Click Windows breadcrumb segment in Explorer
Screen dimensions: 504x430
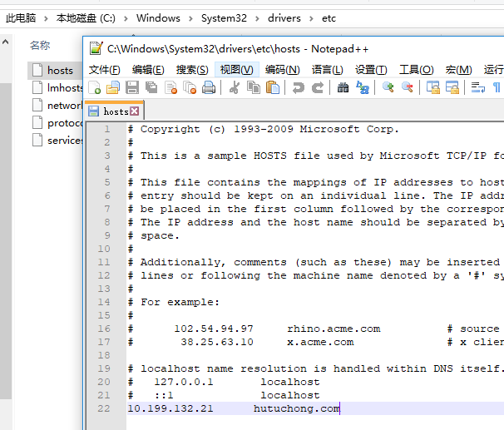(x=158, y=18)
